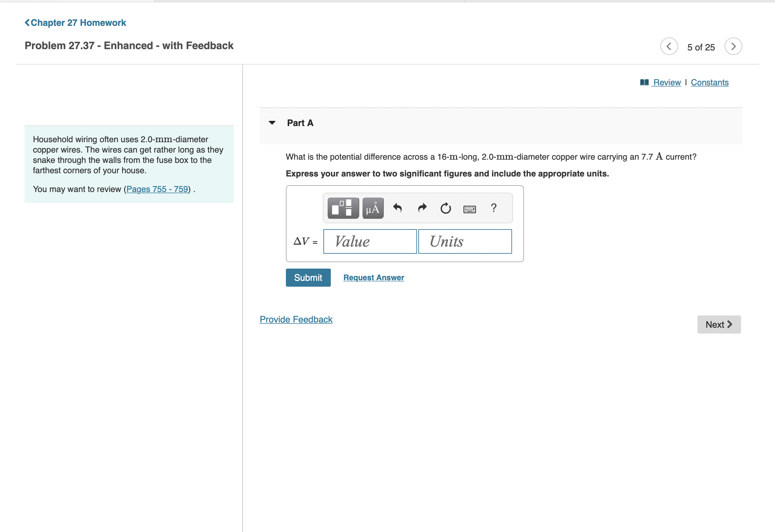This screenshot has height=532, width=775.
Task: Go to next problem circled arrow
Action: point(733,46)
